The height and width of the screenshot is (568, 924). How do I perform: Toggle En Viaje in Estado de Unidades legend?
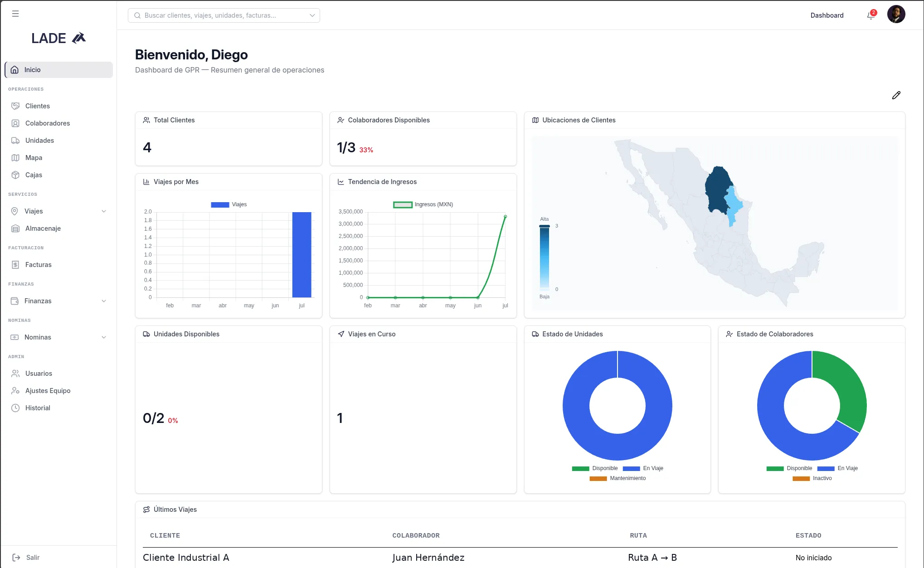tap(643, 468)
